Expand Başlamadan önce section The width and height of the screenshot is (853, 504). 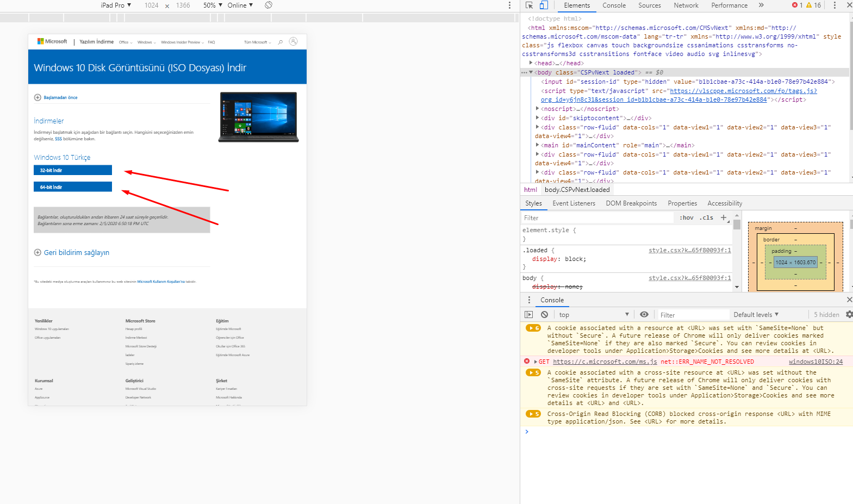coord(56,97)
